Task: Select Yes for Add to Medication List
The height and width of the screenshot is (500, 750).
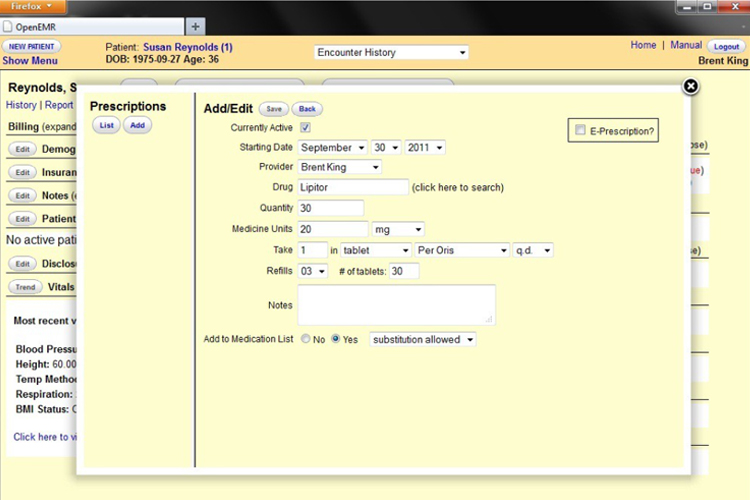Action: coord(335,340)
